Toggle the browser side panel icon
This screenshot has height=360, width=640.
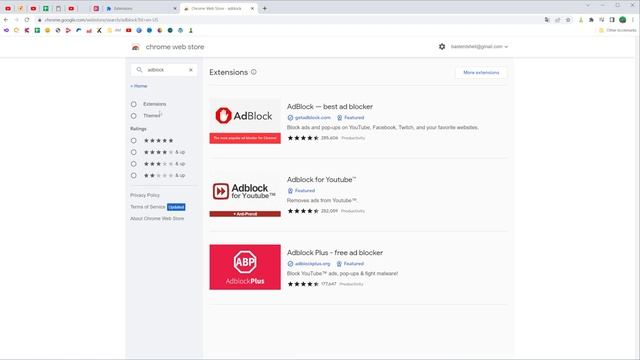tap(612, 20)
